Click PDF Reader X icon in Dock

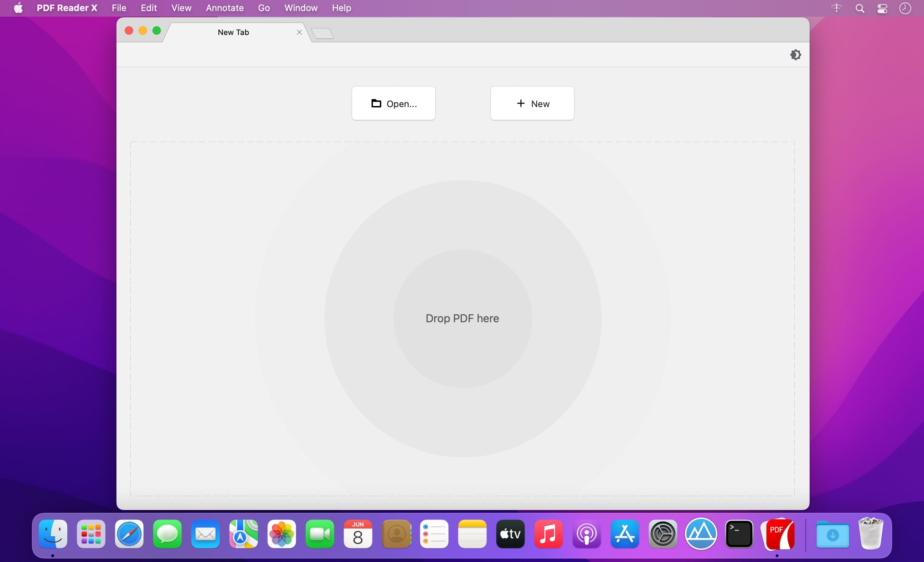tap(778, 534)
